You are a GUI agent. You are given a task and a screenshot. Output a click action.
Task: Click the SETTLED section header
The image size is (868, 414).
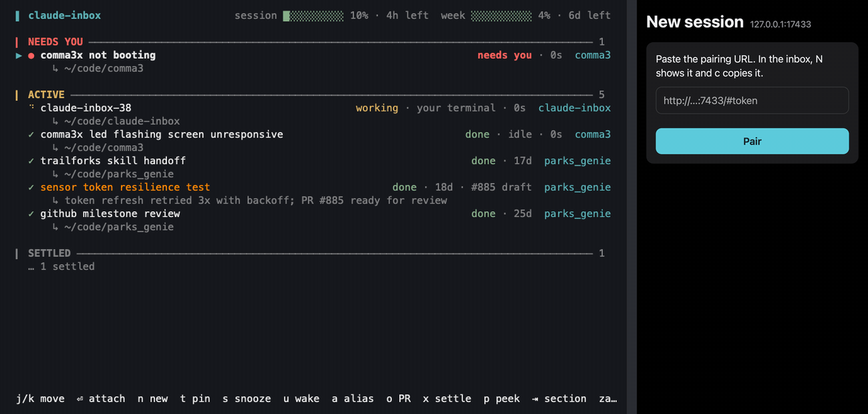click(49, 253)
